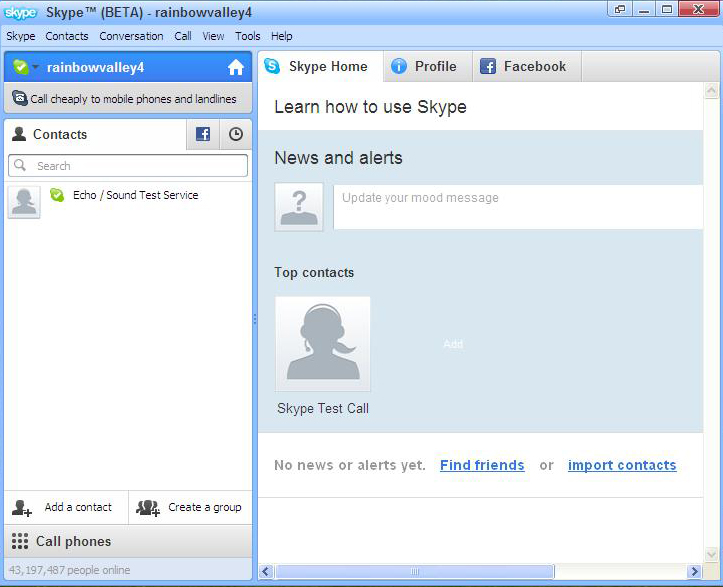Screen dimensions: 723x587
Task: Click the Facebook icon on Facebook tab
Action: coord(488,66)
